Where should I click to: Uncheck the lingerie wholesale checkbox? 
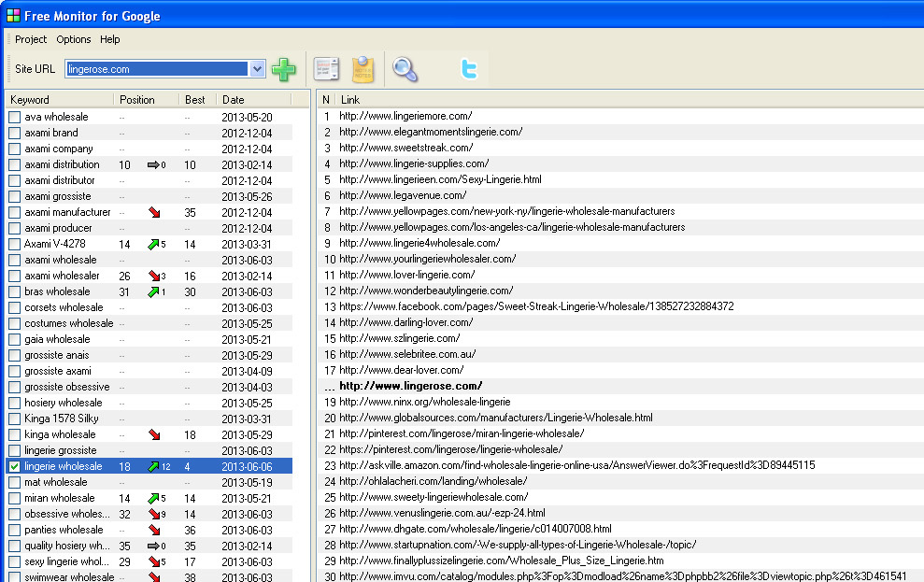pyautogui.click(x=15, y=466)
